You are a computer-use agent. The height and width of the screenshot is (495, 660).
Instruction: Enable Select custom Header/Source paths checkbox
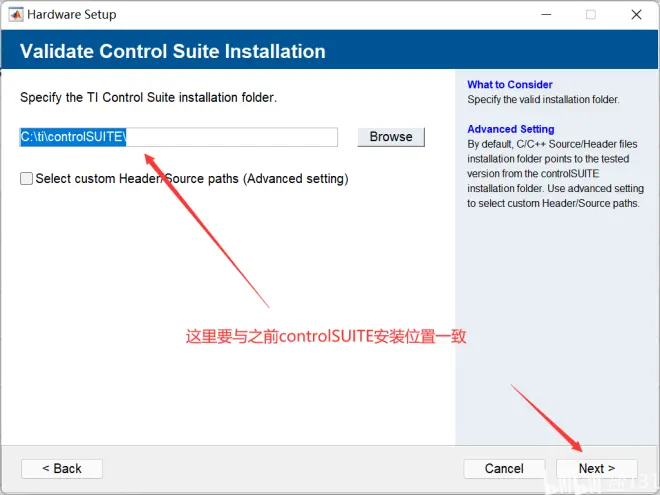point(27,178)
